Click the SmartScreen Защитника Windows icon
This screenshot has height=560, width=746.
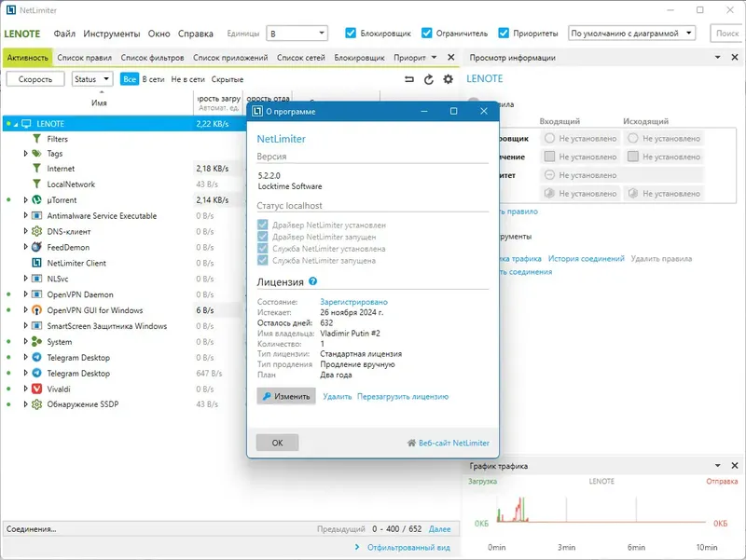click(x=36, y=326)
